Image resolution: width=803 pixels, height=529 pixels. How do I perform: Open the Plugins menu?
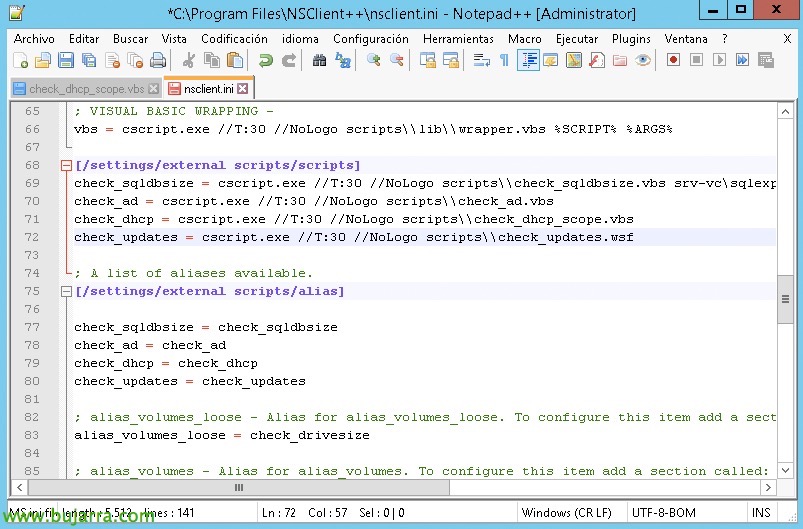[x=631, y=39]
